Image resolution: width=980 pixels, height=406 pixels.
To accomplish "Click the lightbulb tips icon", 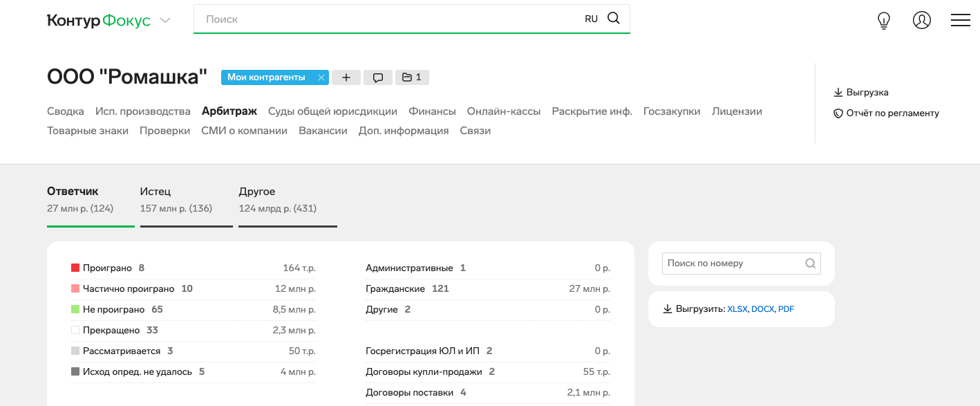I will [x=884, y=20].
